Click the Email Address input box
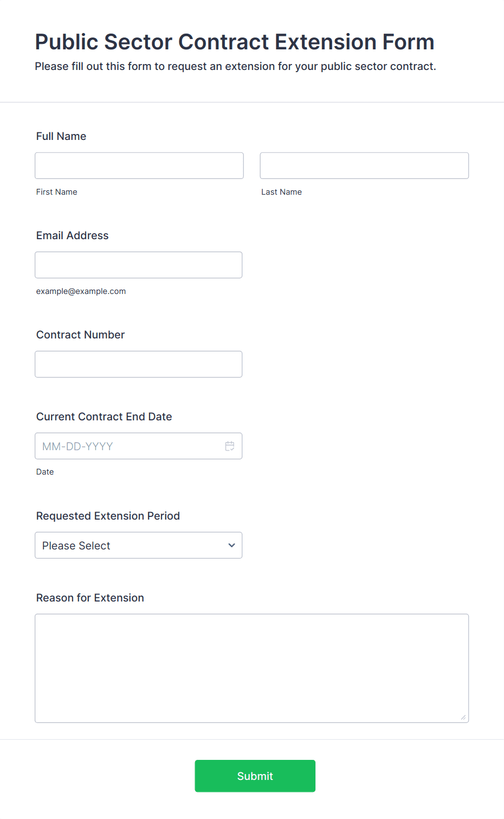Screen dimensions: 504x819 pyautogui.click(x=139, y=265)
